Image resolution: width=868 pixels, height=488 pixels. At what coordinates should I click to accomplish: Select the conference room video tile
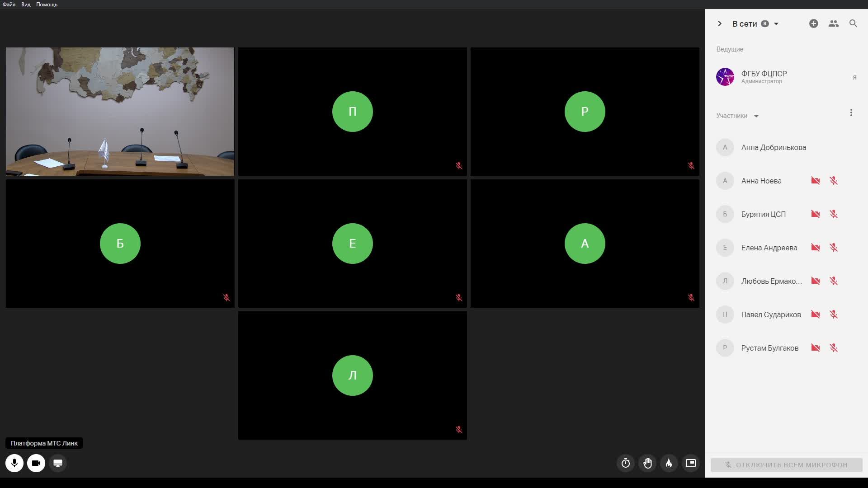(x=120, y=112)
